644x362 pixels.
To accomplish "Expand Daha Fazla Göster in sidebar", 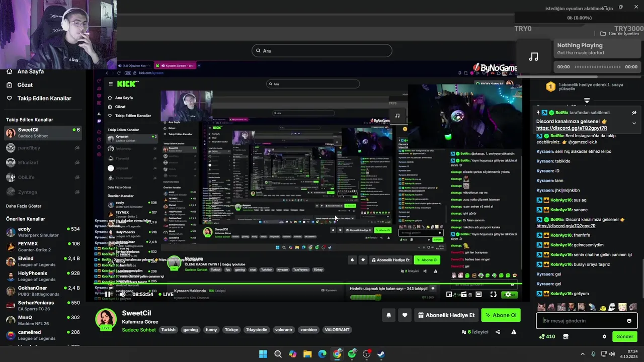I will pos(24,206).
